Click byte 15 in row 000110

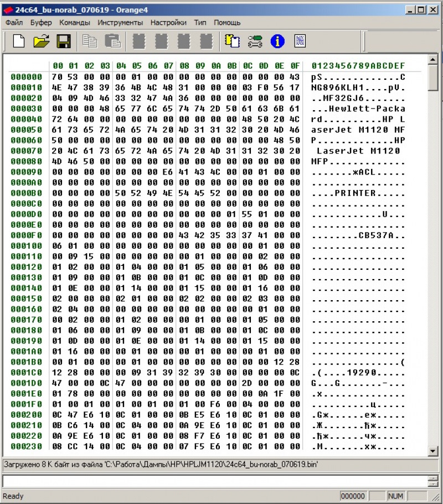coord(89,256)
